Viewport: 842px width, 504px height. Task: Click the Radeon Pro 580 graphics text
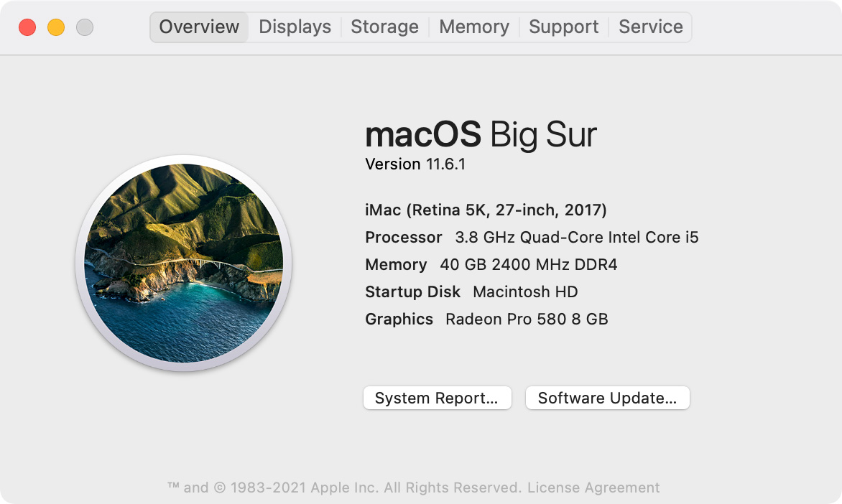(x=527, y=319)
